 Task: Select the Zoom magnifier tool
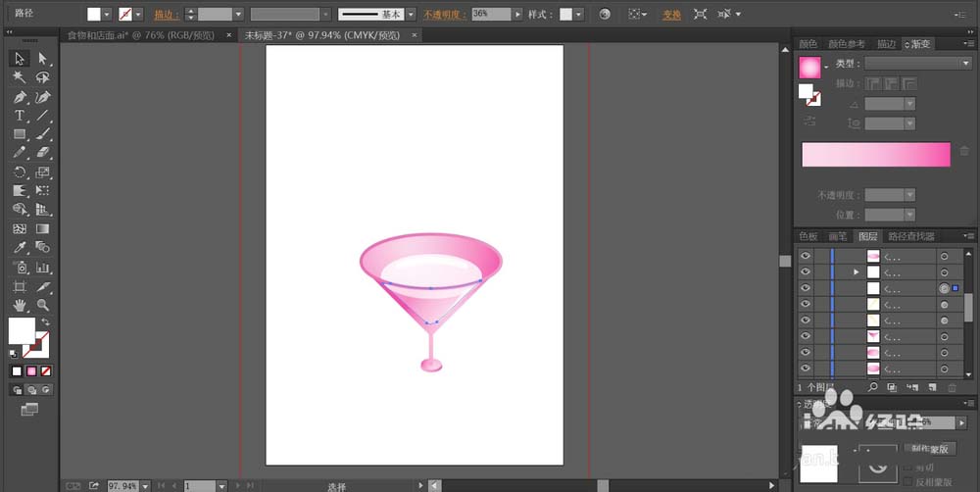coord(42,305)
